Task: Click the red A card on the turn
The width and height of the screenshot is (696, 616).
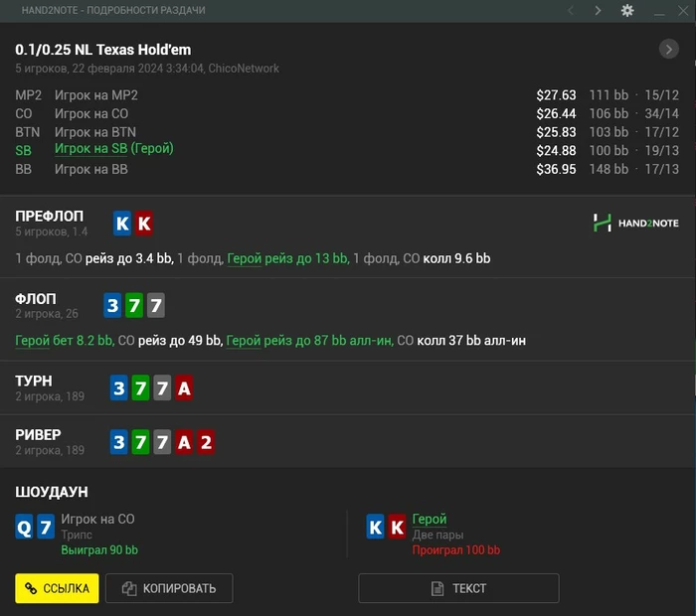Action: click(184, 388)
